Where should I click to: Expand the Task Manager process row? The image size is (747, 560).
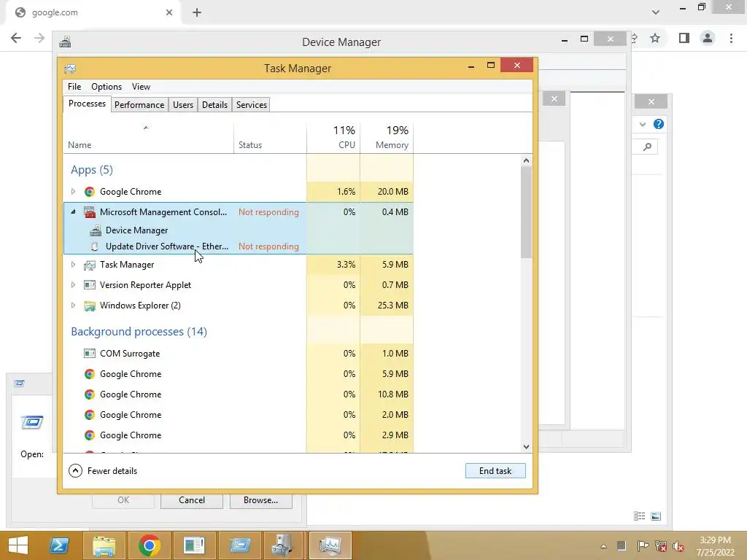73,264
